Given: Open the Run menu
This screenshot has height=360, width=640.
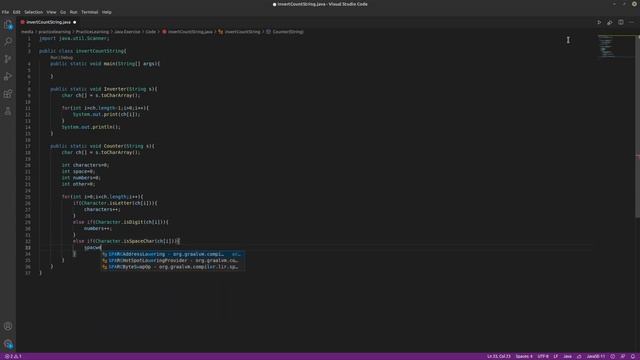Looking at the screenshot, I should (73, 12).
